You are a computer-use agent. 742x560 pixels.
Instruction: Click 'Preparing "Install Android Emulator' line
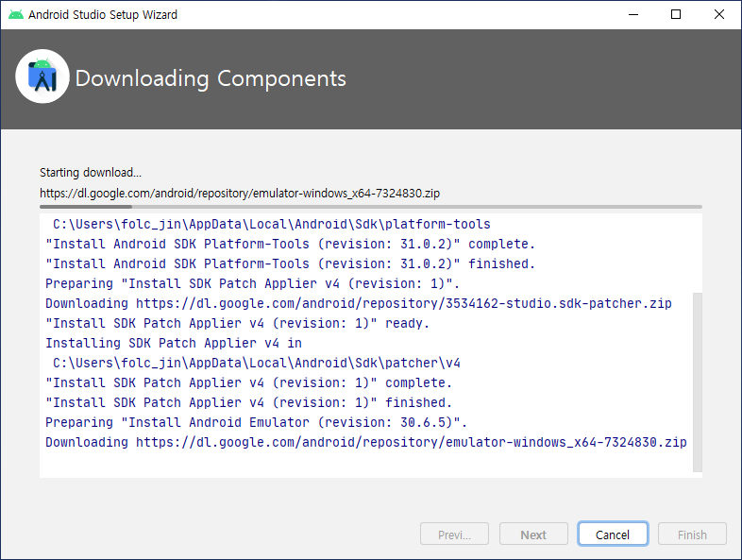(x=256, y=422)
